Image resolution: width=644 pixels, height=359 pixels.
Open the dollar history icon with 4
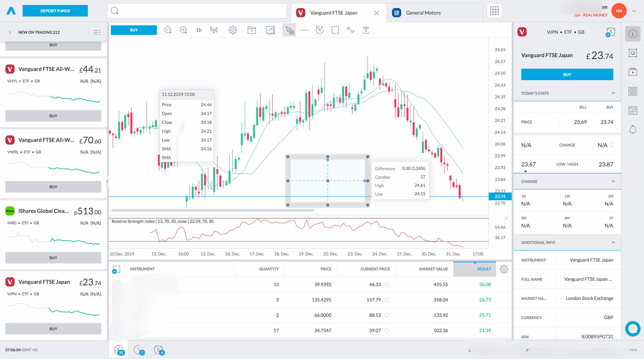pos(159,350)
